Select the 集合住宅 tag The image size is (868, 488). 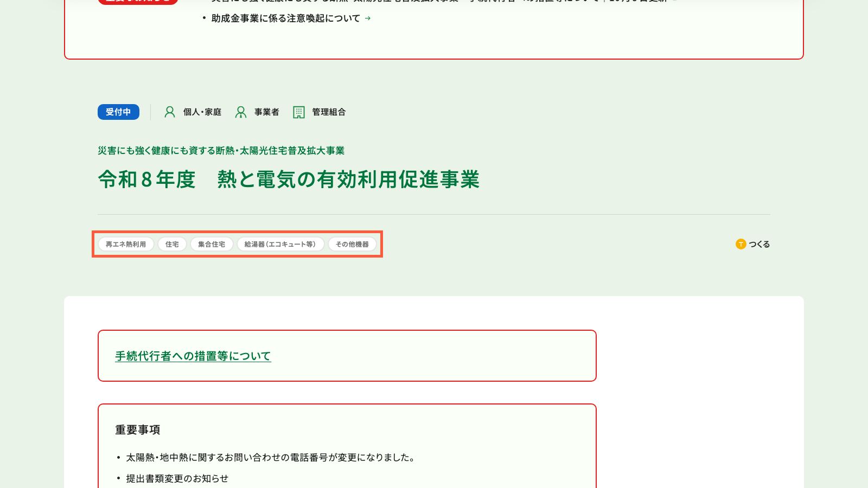tap(212, 244)
